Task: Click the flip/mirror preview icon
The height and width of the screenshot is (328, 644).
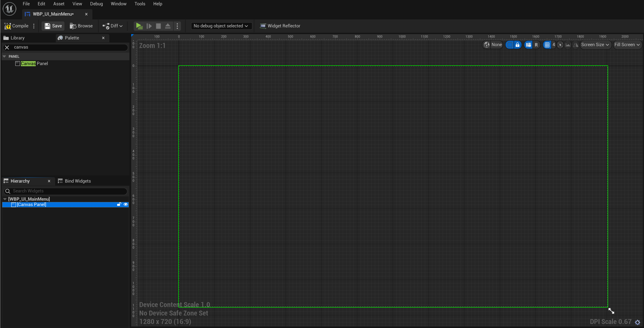Action: [x=575, y=45]
